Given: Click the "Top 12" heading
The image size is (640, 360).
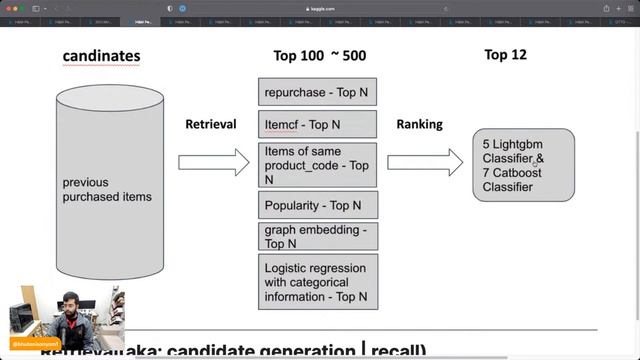Looking at the screenshot, I should (505, 55).
